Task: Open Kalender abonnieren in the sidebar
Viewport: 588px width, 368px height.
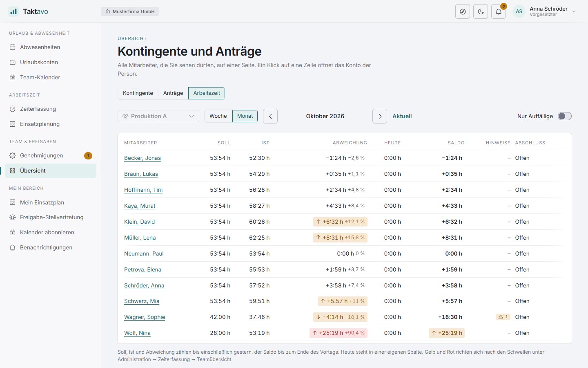Action: click(51, 232)
